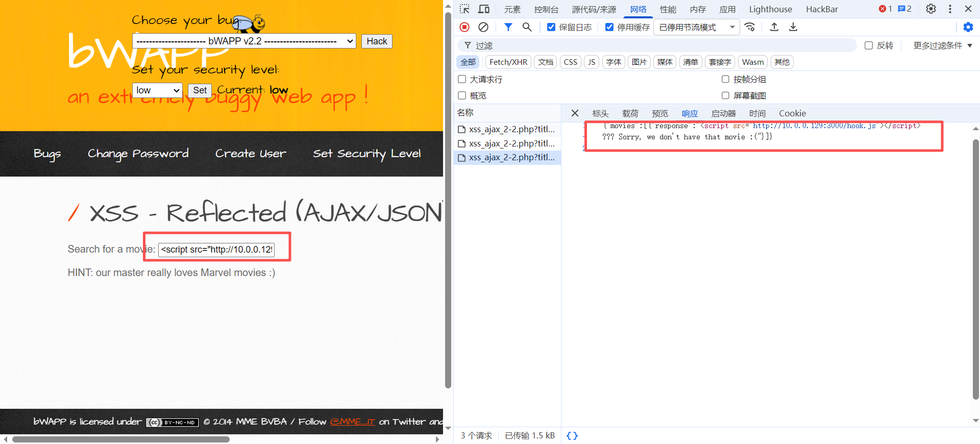Filter requests by 文档 type
The height and width of the screenshot is (444, 980).
click(x=546, y=62)
